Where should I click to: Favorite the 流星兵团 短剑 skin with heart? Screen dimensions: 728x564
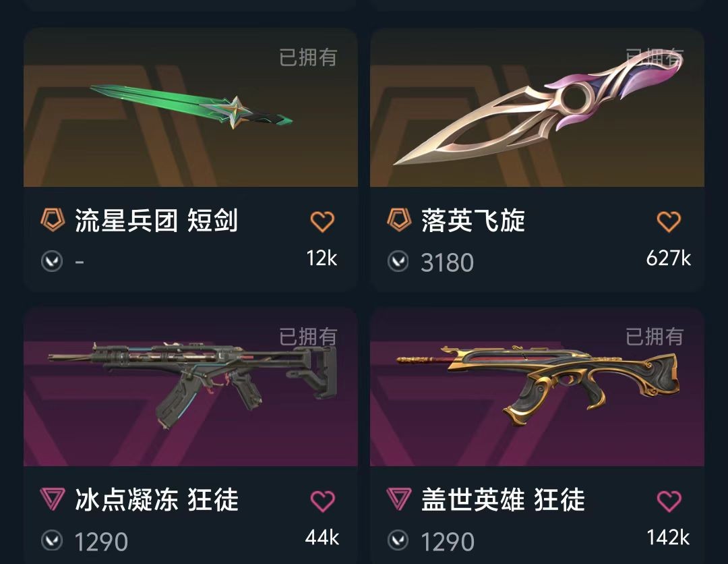point(322,221)
